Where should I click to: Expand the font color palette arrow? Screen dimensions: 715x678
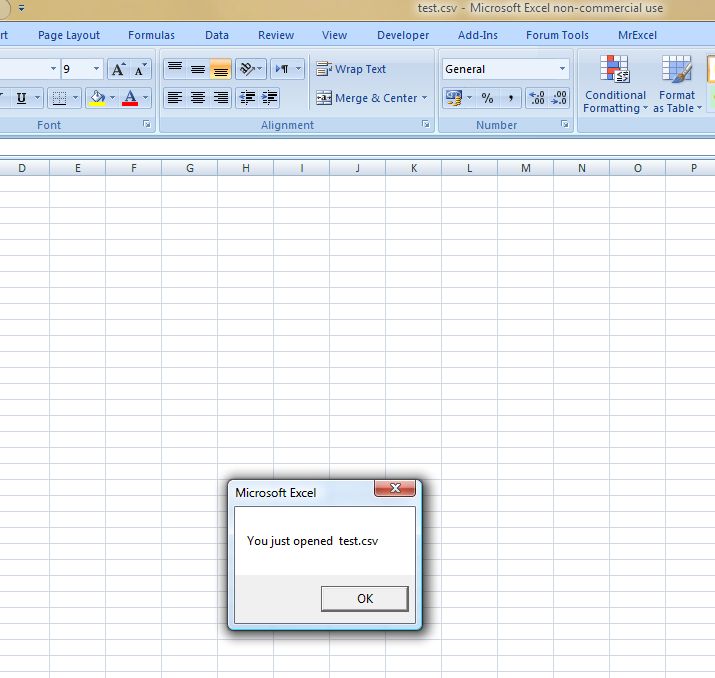[145, 98]
